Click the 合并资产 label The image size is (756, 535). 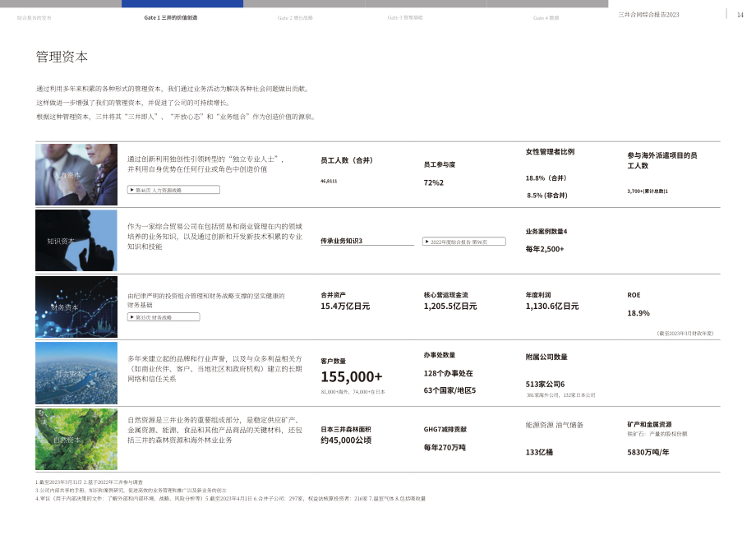point(333,294)
